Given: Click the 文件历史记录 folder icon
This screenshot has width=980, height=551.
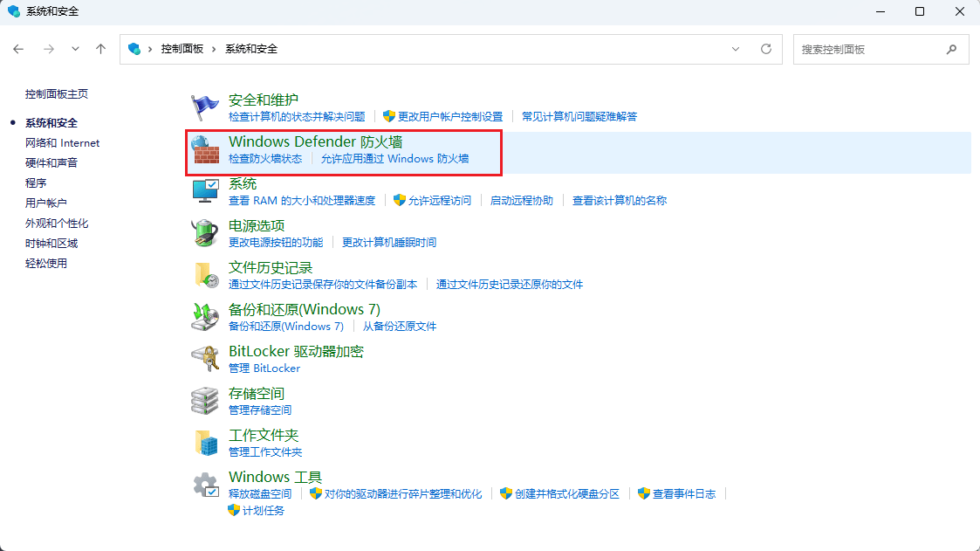Looking at the screenshot, I should coord(205,275).
